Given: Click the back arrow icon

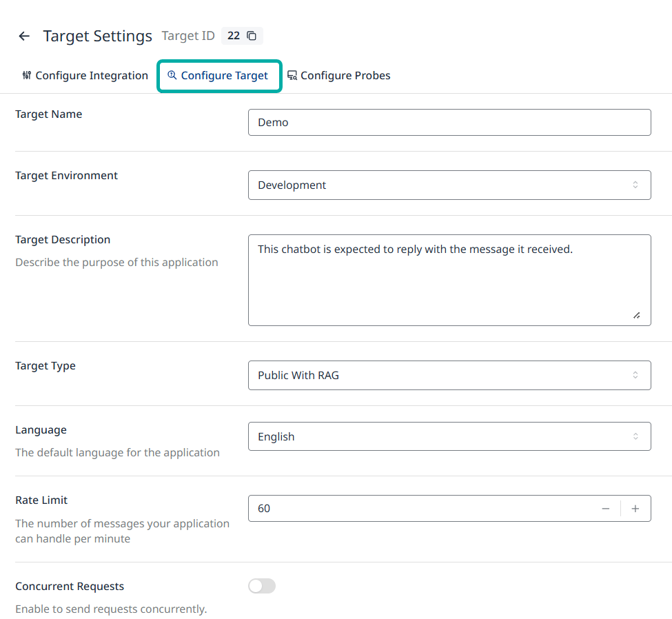Looking at the screenshot, I should point(24,37).
